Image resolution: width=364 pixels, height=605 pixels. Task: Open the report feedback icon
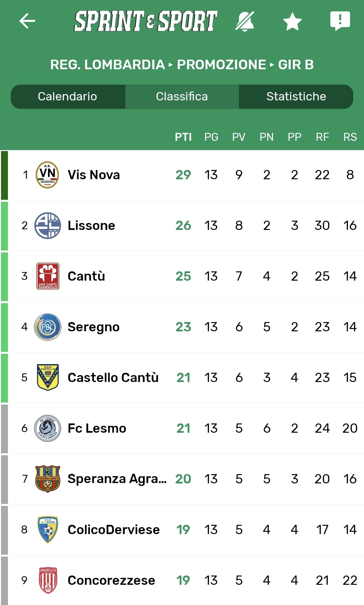(x=340, y=21)
